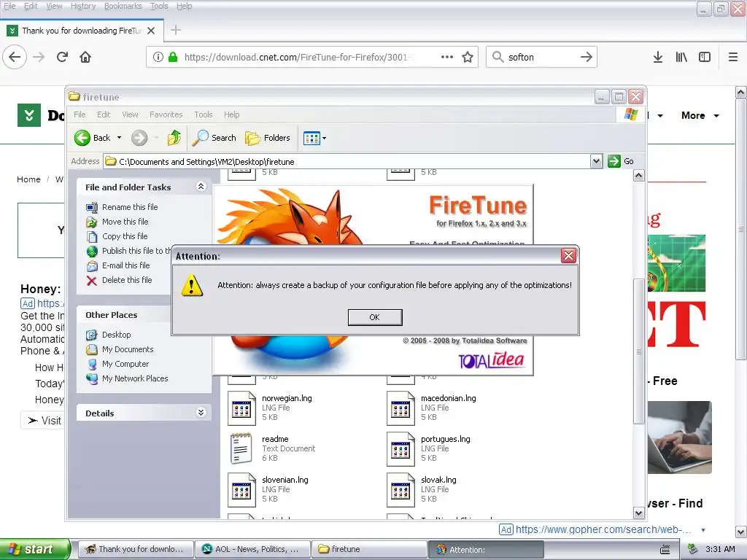Click OK in the Attention dialog
The width and height of the screenshot is (747, 560).
tap(375, 317)
